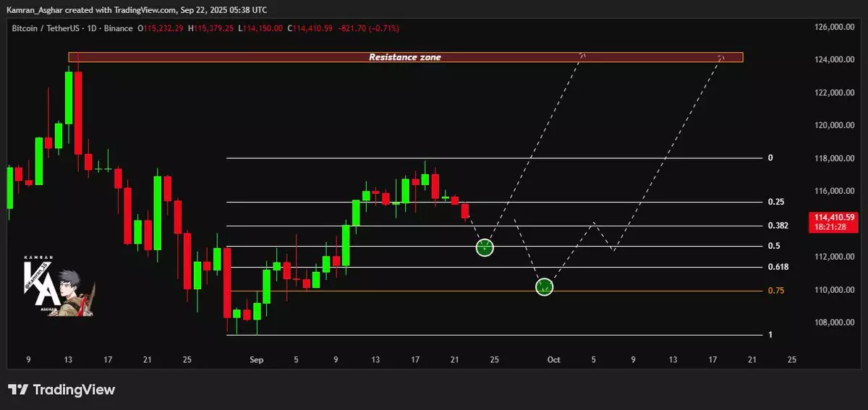Select the green circle on the 0.5 Fib line

485,247
